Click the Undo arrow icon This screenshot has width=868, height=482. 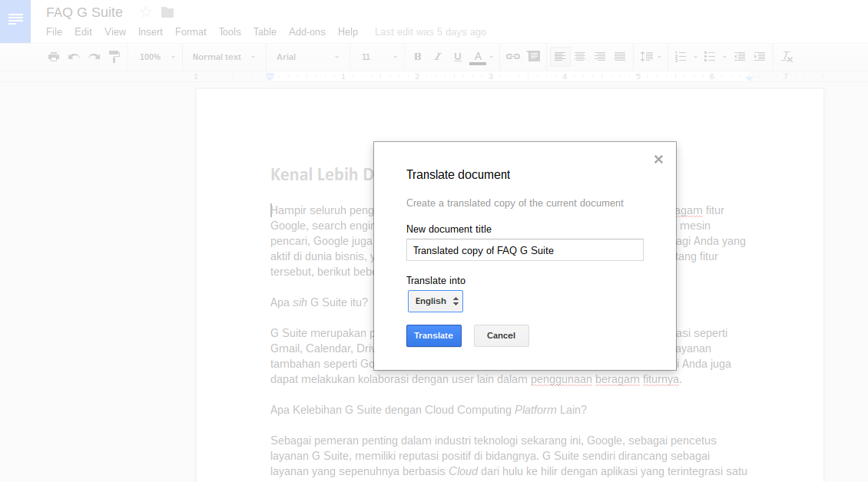point(74,57)
